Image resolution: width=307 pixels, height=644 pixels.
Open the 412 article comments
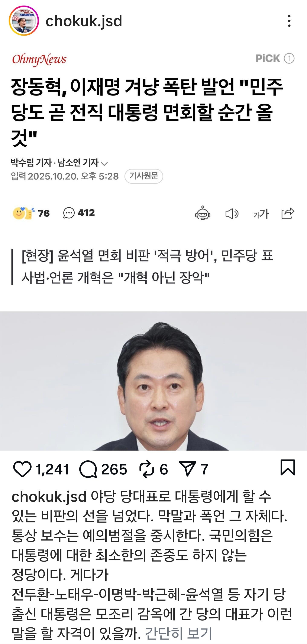tap(79, 213)
